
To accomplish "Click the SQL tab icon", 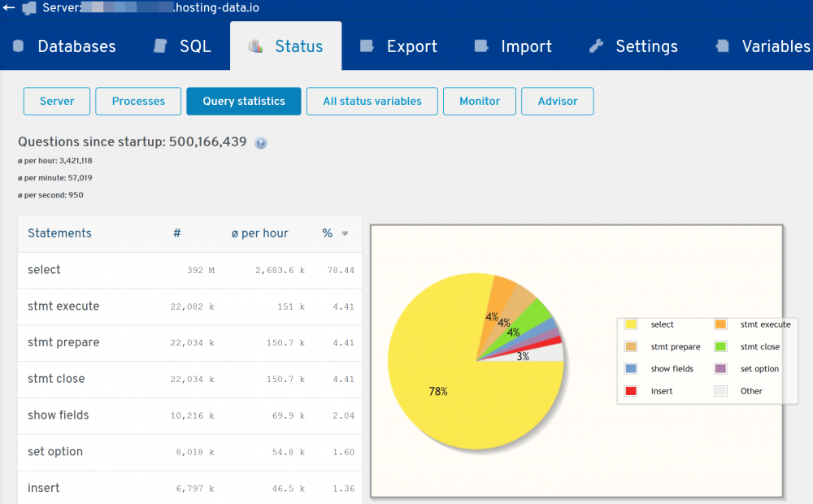I will tap(160, 46).
